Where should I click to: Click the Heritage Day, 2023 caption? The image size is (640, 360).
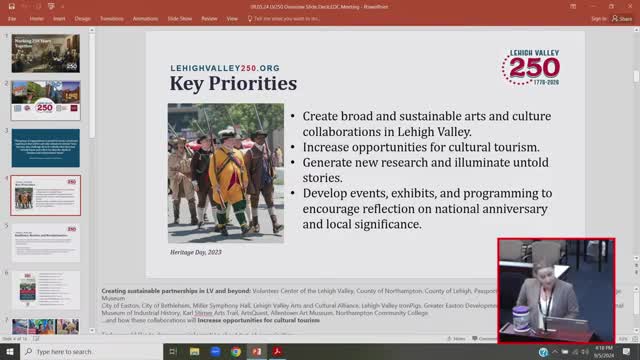(x=196, y=252)
